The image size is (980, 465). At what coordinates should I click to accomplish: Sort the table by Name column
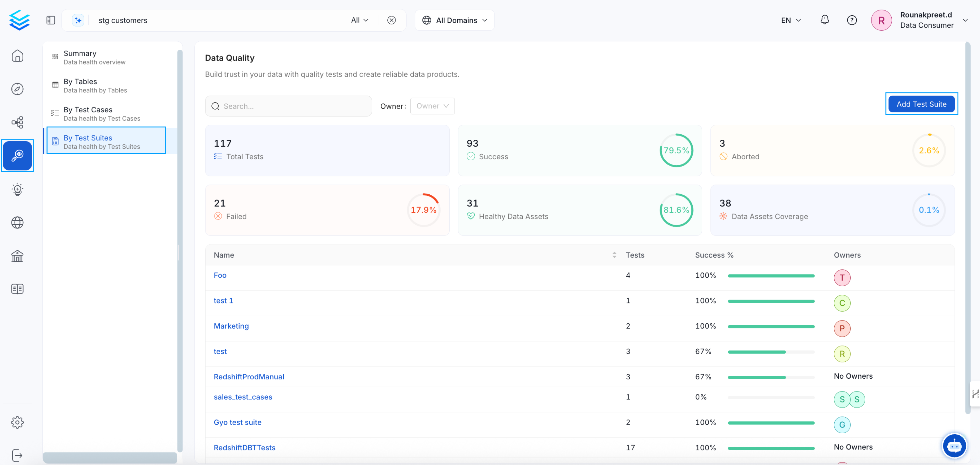[x=614, y=255]
